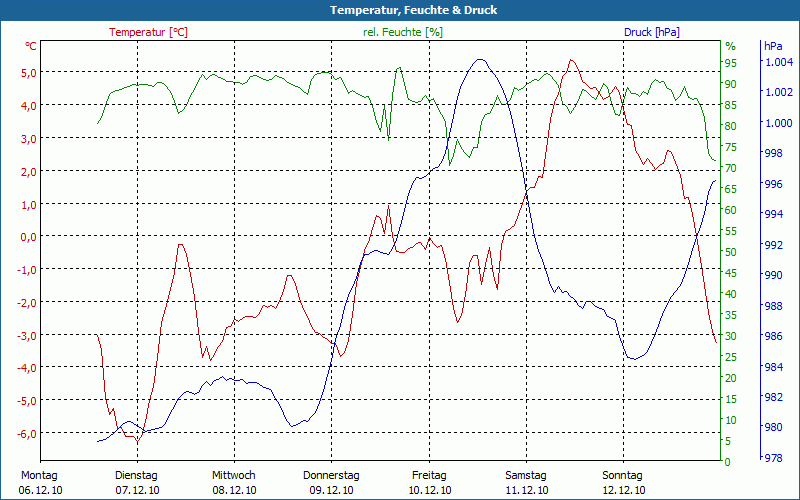The width and height of the screenshot is (800, 500).
Task: Click the 'Montag' day label
Action: [39, 475]
